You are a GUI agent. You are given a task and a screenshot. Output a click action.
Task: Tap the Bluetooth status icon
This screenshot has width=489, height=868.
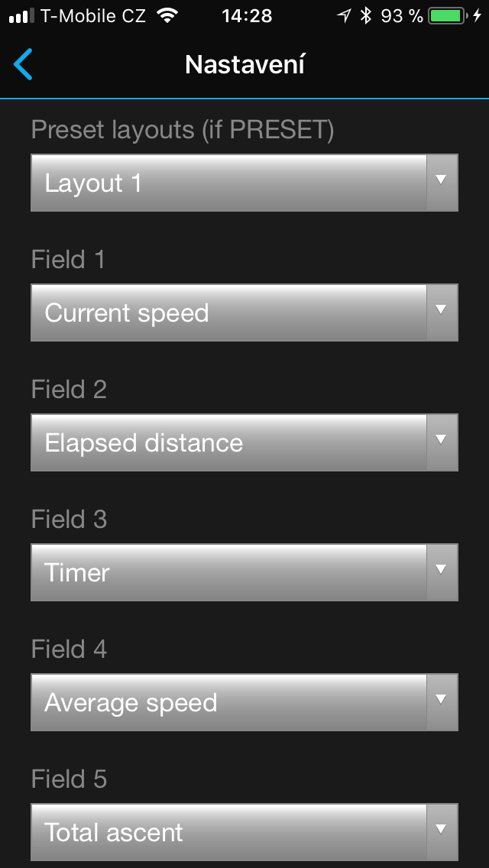pyautogui.click(x=366, y=16)
